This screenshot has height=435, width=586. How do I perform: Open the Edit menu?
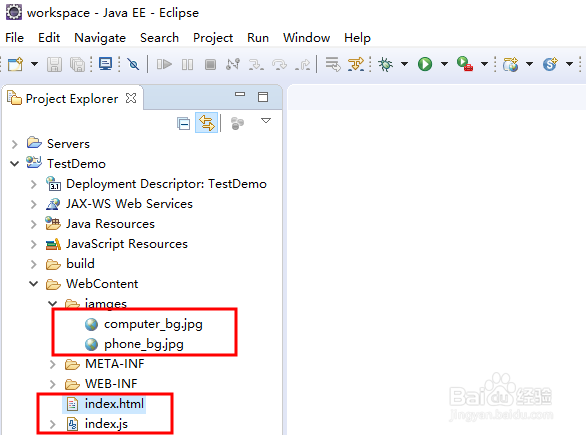click(49, 38)
